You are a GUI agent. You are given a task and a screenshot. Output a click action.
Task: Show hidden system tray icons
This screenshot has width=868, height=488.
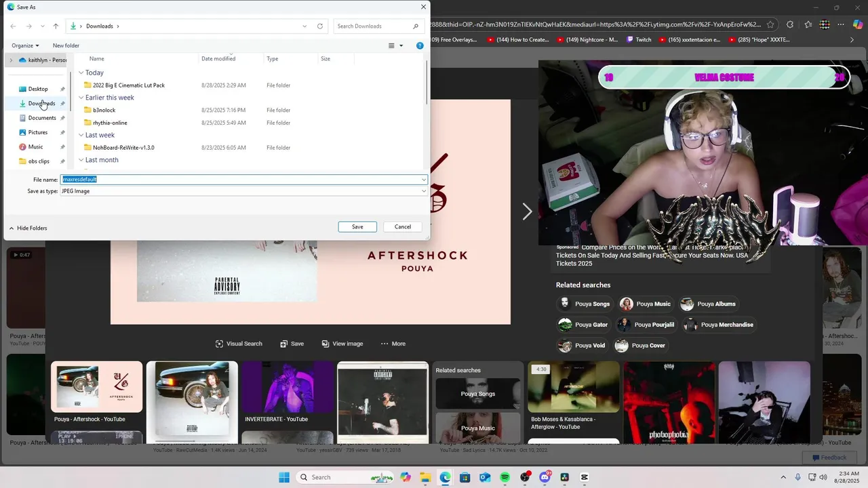(x=783, y=477)
